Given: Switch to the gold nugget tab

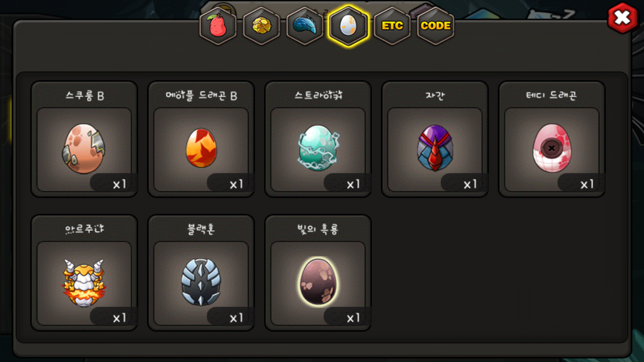Looking at the screenshot, I should 262,26.
